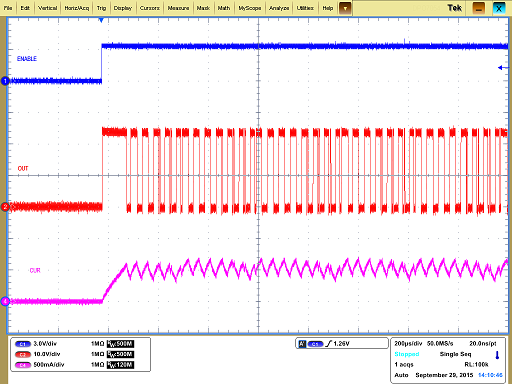This screenshot has height=384, width=512.
Task: Expand the menu bar dropdown arrow
Action: pos(345,8)
